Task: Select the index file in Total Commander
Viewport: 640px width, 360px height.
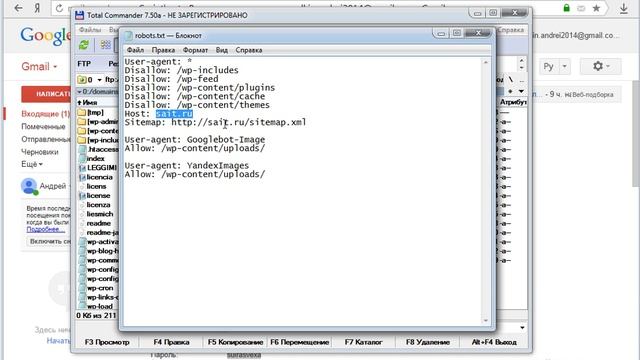Action: coord(92,158)
